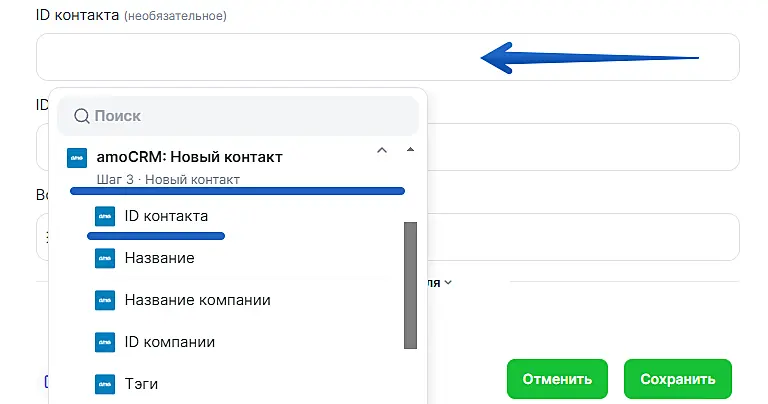Screen dimensions: 768x404
Task: Pick the Название компании variable
Action: click(197, 300)
